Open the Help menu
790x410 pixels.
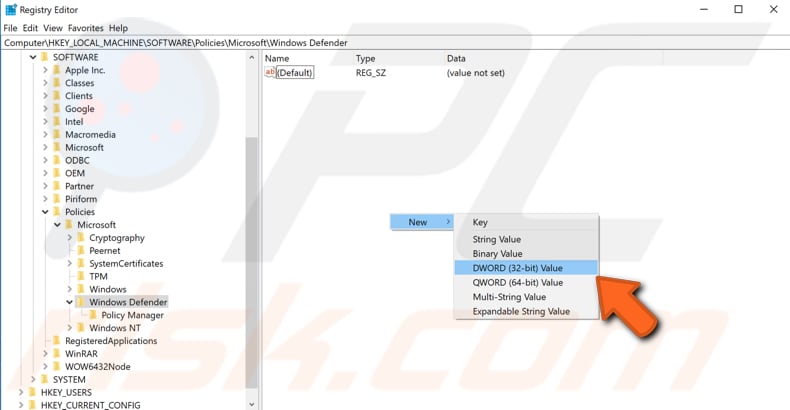click(118, 28)
